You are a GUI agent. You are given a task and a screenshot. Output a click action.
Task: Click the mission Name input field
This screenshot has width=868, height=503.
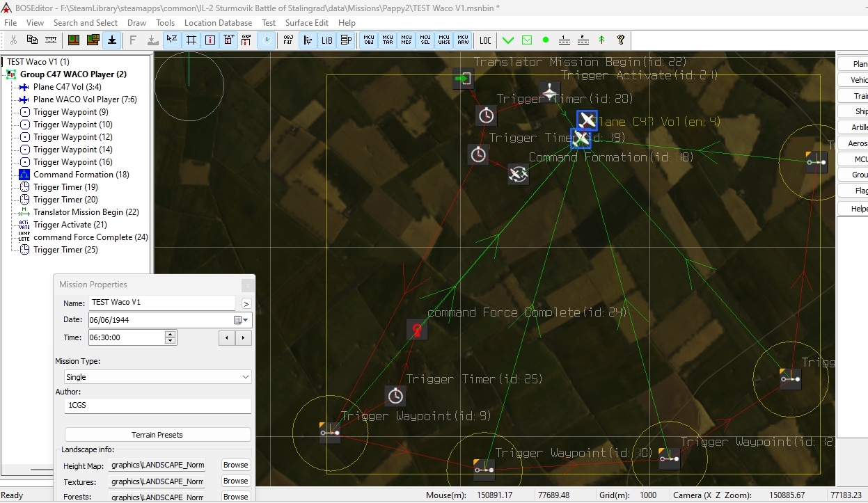pos(162,303)
